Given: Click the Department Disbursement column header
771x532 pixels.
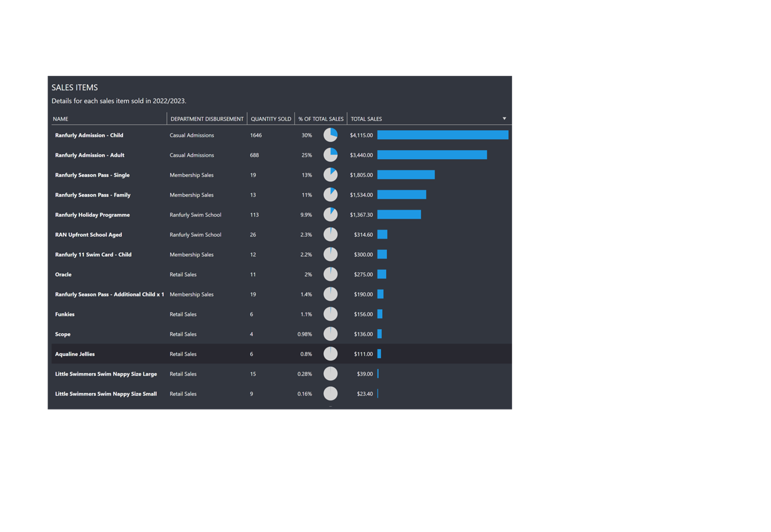Looking at the screenshot, I should (207, 119).
